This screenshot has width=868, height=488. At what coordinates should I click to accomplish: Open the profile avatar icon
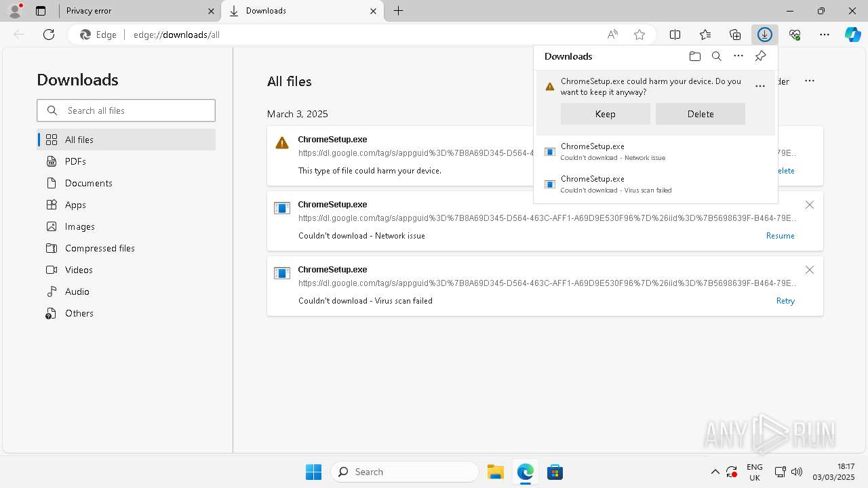click(15, 11)
